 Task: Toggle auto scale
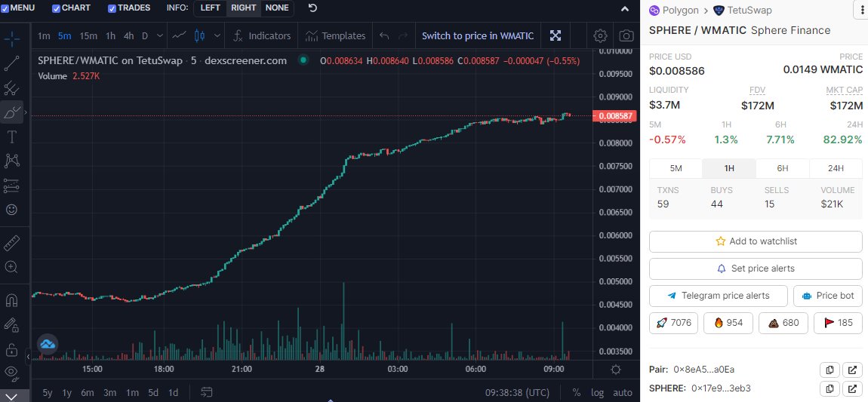(623, 393)
